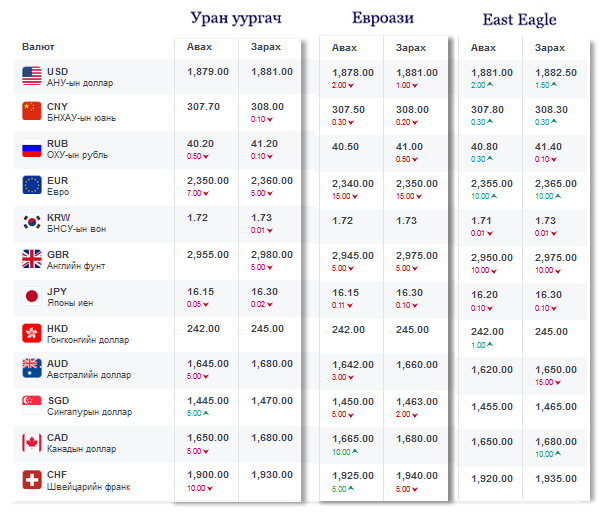Click the USD American flag icon
Image resolution: width=602 pixels, height=514 pixels.
tap(31, 76)
